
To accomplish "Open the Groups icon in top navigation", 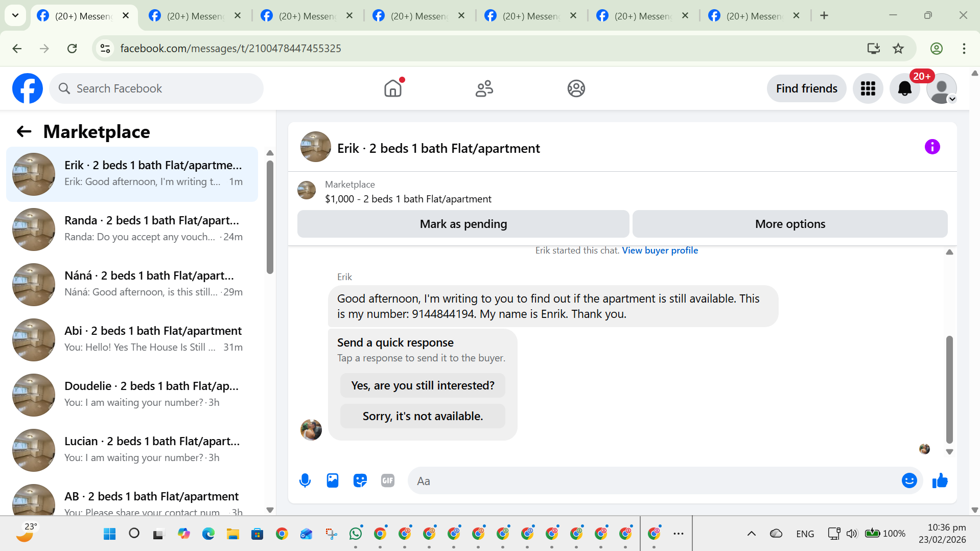I will (576, 88).
